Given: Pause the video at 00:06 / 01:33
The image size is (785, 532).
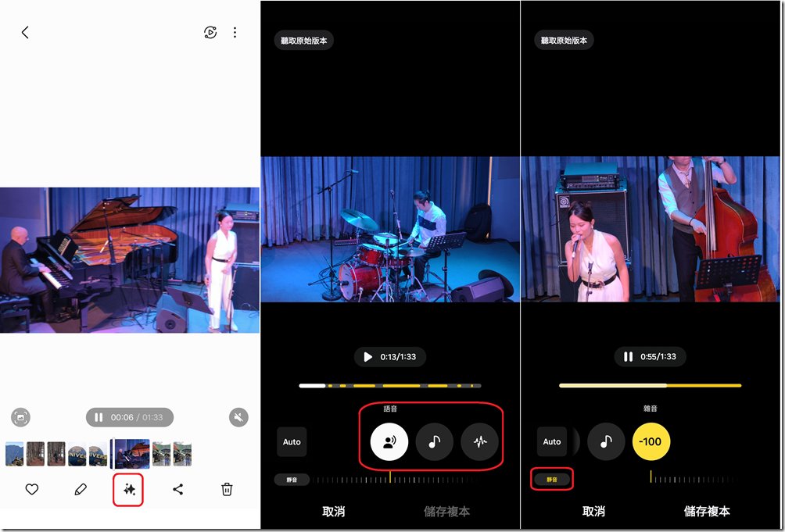Looking at the screenshot, I should tap(99, 417).
